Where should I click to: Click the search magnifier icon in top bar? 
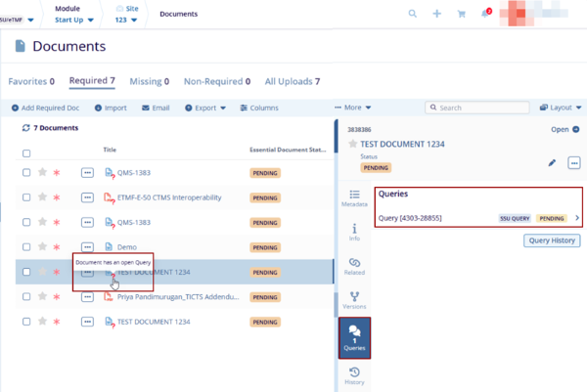click(412, 14)
